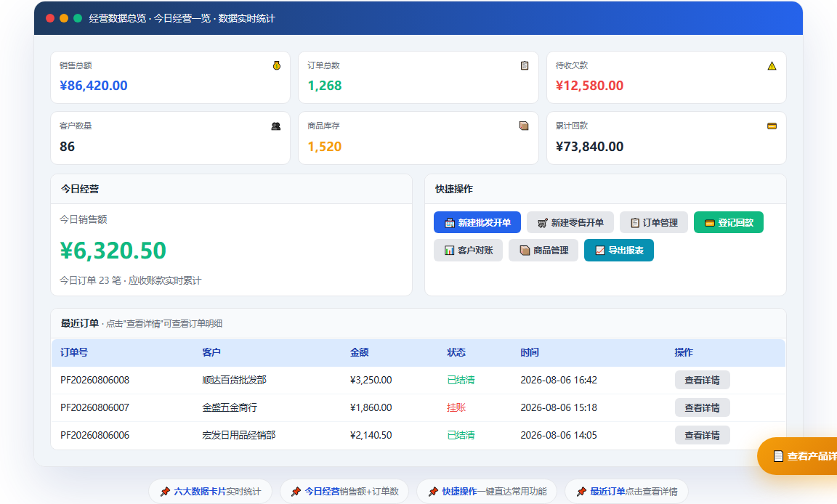Click customer 顺达百货批发部
Viewport: 837px width, 504px height.
coord(235,381)
